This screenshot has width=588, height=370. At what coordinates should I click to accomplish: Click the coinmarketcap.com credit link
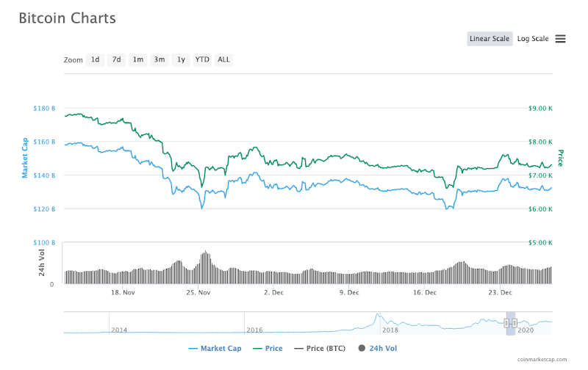542,359
